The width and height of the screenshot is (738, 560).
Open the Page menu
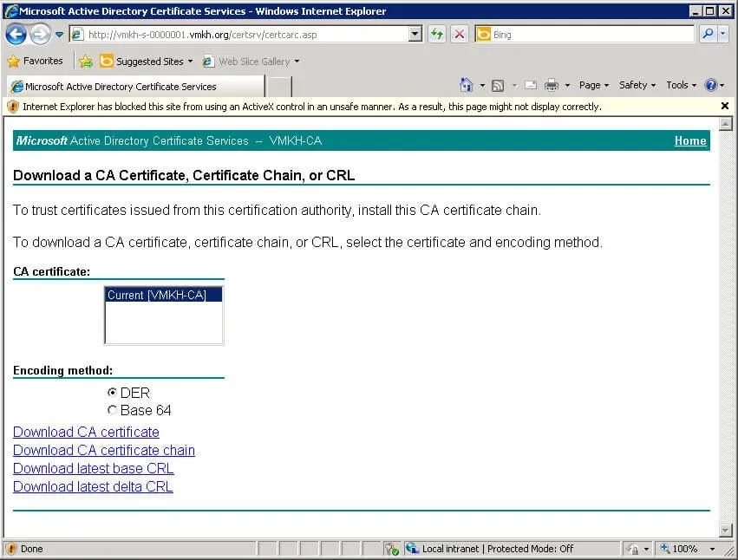click(x=593, y=85)
